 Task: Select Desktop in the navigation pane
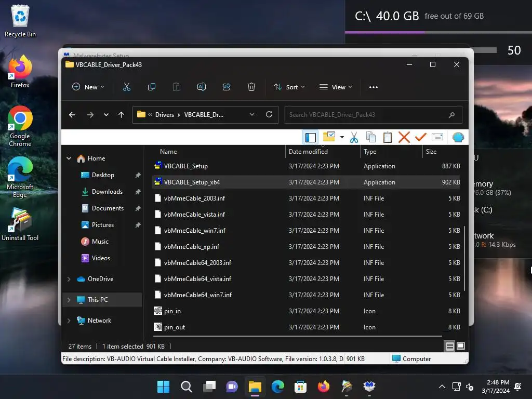tap(103, 175)
